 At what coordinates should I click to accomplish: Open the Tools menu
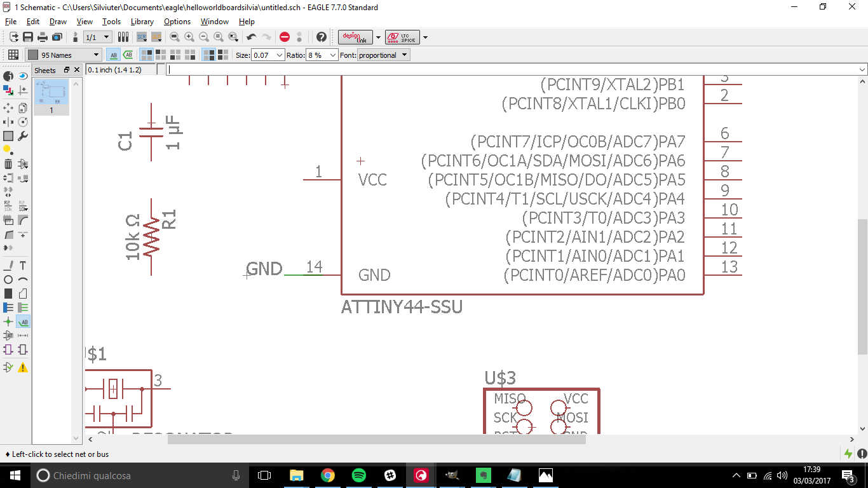point(111,22)
